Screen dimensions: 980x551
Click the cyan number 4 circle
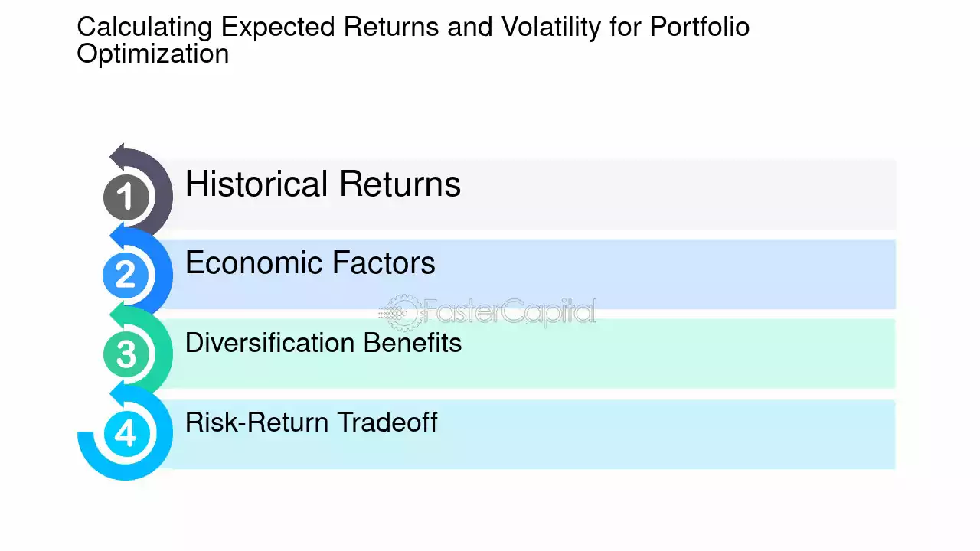click(x=126, y=433)
